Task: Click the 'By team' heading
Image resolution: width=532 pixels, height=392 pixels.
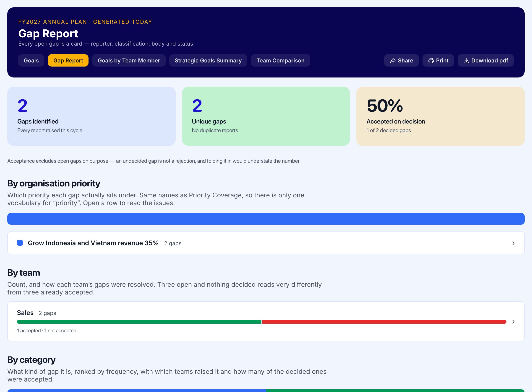Action: [23, 273]
